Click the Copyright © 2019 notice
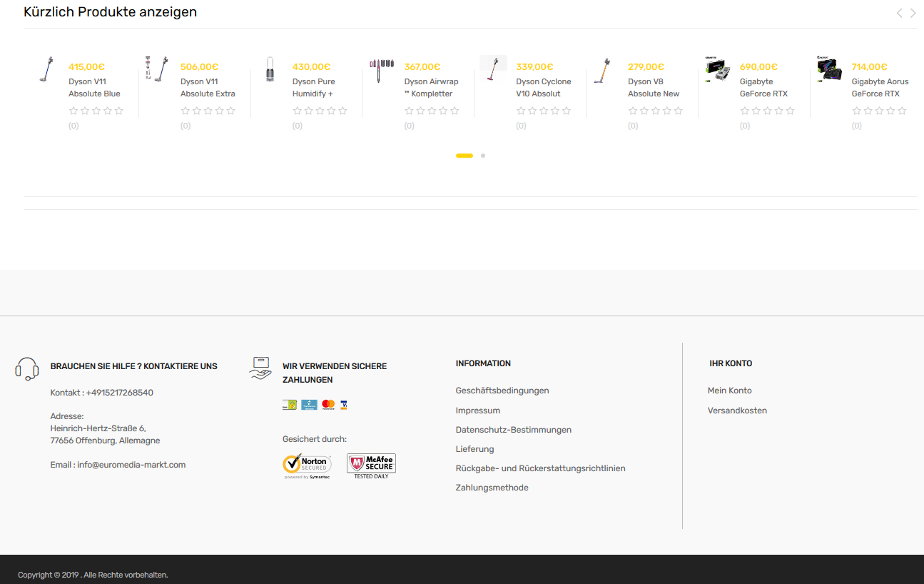Viewport: 924px width, 584px height. tap(93, 575)
